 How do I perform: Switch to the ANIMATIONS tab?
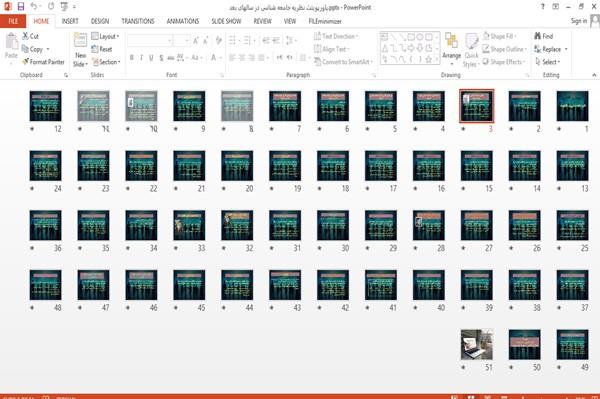pos(183,21)
